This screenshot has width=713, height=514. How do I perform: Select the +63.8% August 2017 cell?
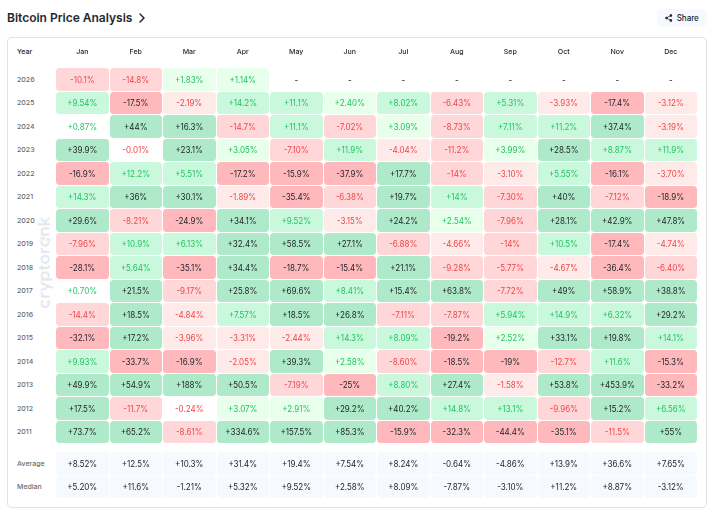tap(456, 290)
